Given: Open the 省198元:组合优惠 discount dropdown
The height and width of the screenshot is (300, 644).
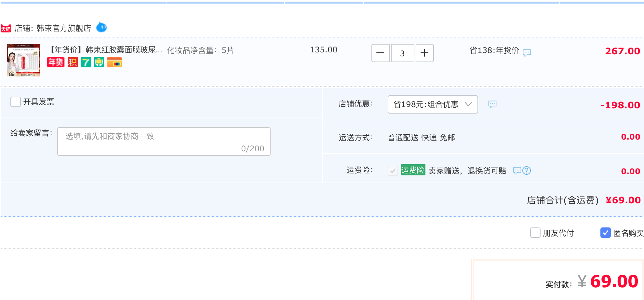Looking at the screenshot, I should click(x=433, y=104).
